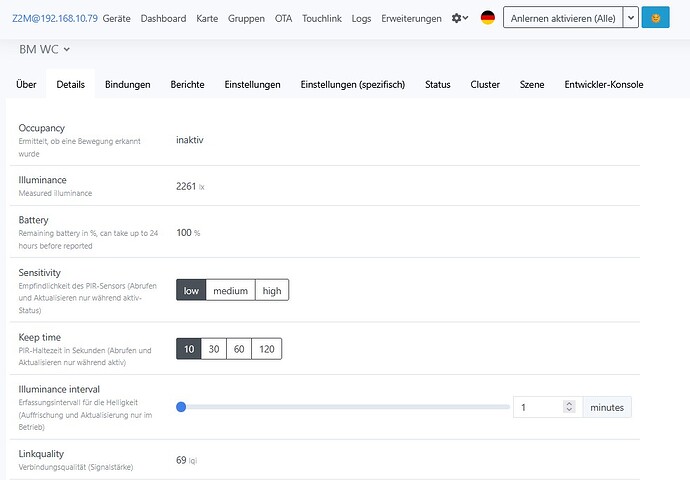The image size is (690, 480).
Task: Click the Occupancy label
Action: tap(41, 128)
